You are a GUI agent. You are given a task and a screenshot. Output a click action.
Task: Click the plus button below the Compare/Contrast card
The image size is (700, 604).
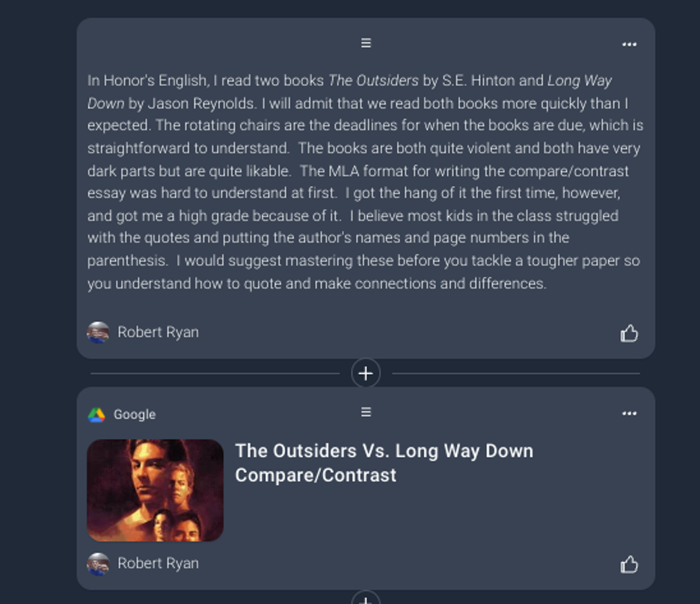[366, 600]
